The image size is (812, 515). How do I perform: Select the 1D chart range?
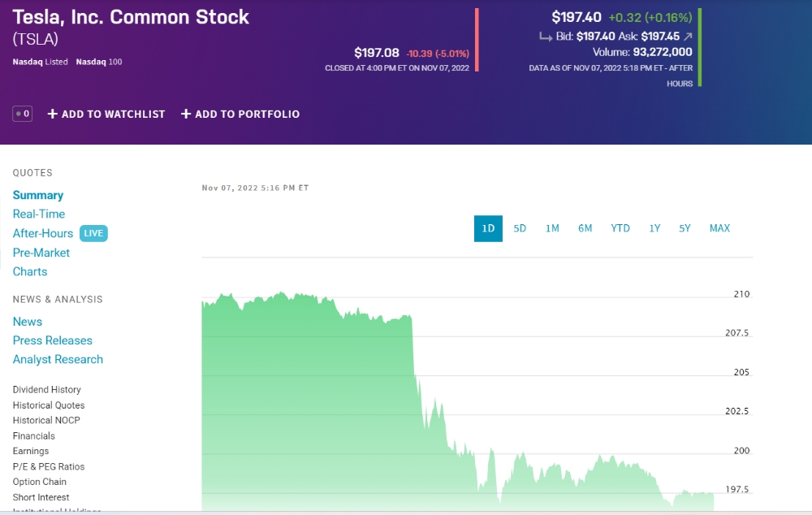[x=488, y=228]
